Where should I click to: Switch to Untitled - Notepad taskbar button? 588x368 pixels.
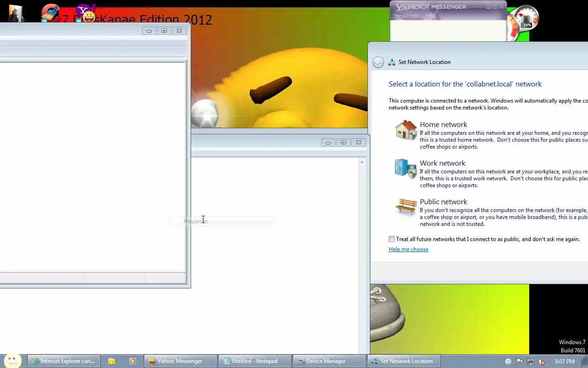(255, 361)
